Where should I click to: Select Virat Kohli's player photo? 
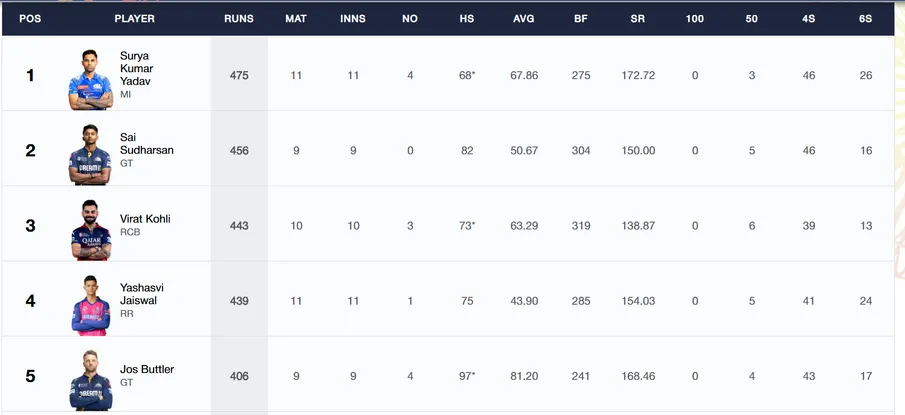click(x=91, y=230)
